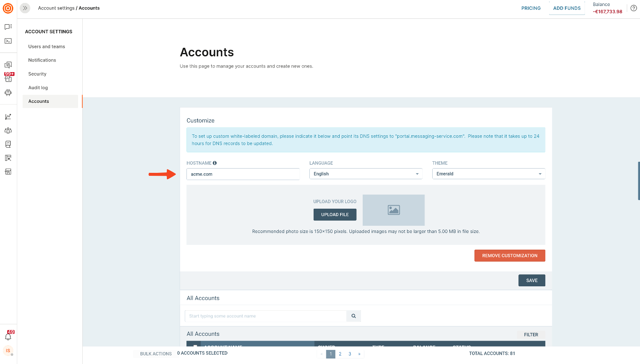Click the help question mark icon
This screenshot has width=640, height=364.
pyautogui.click(x=634, y=8)
